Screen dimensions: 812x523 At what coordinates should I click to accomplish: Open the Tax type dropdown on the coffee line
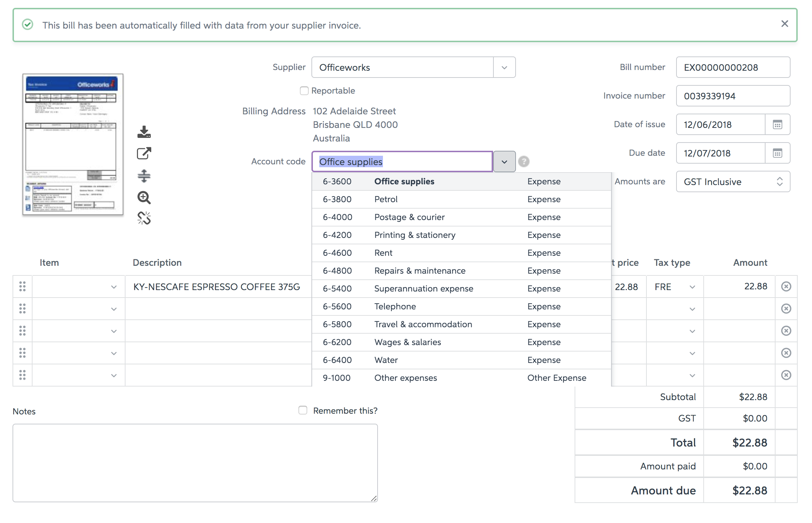(692, 286)
